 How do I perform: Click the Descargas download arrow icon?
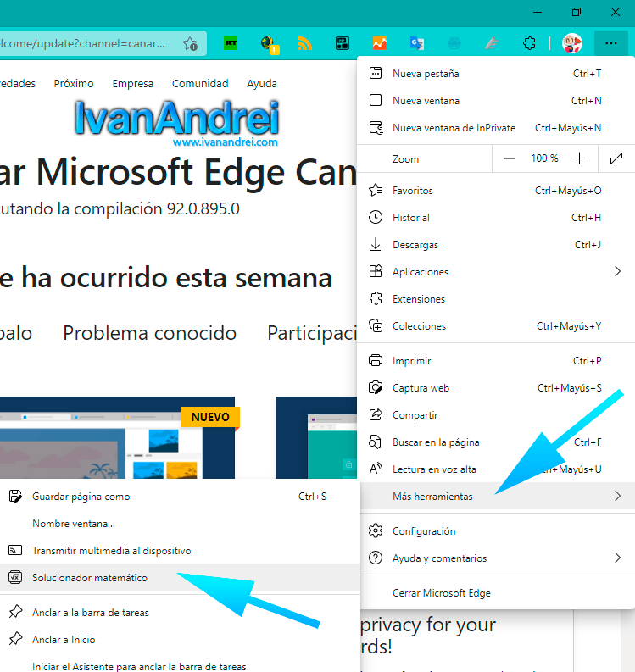(x=376, y=244)
